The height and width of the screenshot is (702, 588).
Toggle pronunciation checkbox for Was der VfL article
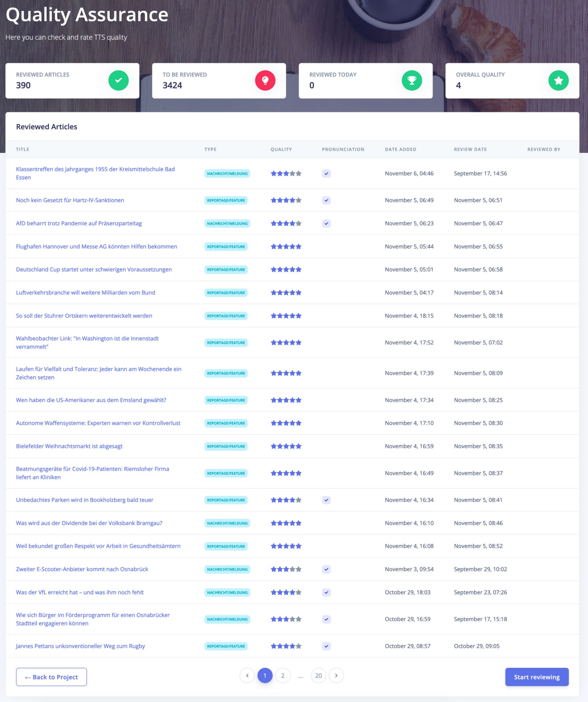coord(326,592)
